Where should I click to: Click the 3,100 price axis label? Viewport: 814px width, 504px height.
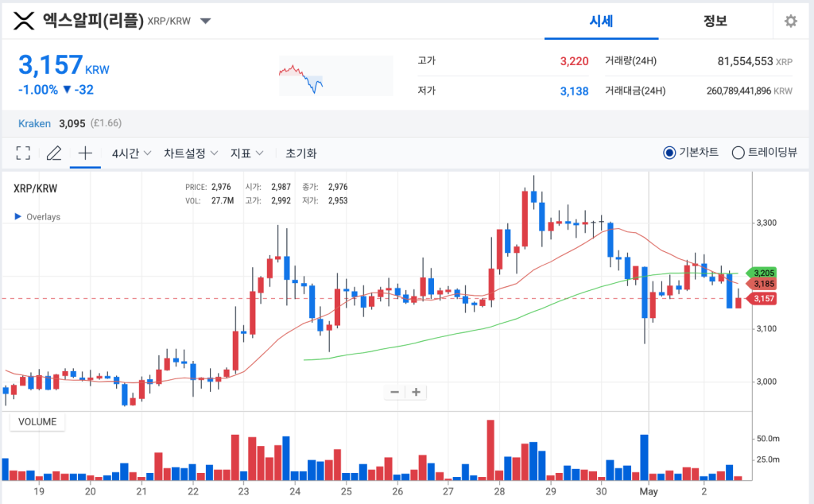(x=766, y=328)
